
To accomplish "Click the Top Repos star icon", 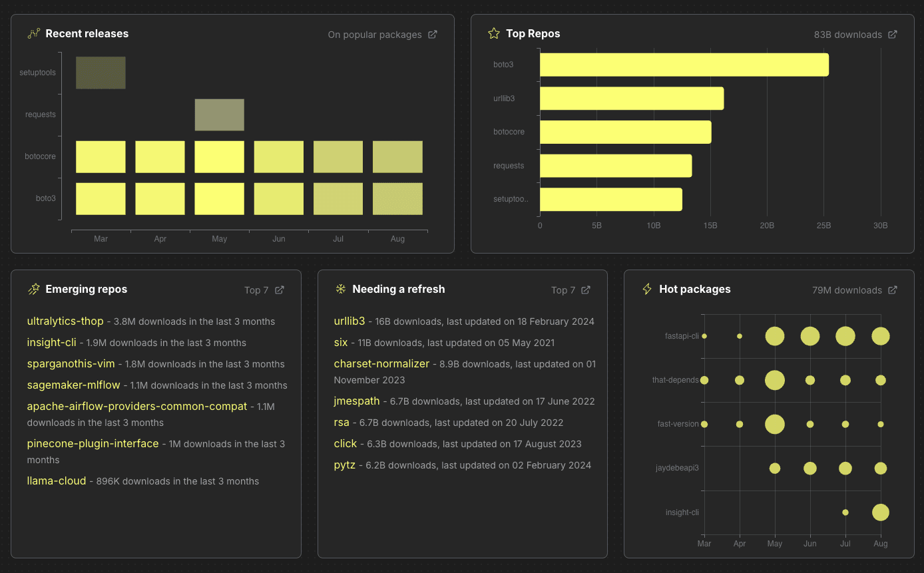I will (x=494, y=33).
